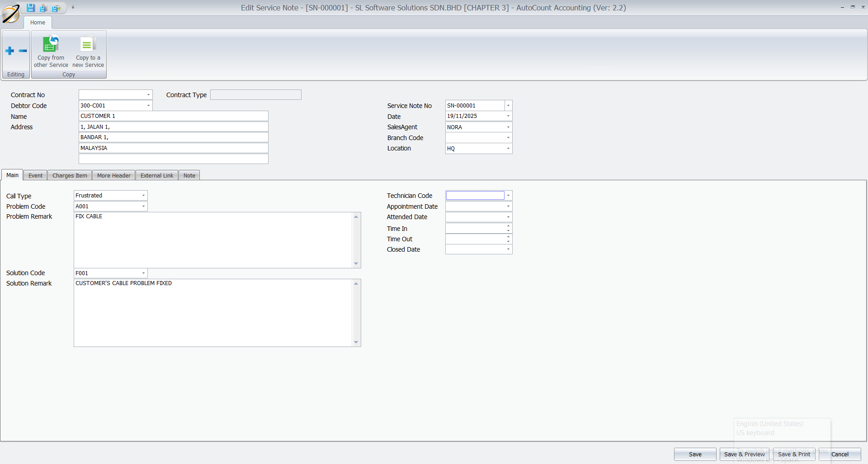The image size is (868, 464).
Task: Expand the quick access toolbar customize arrow
Action: point(73,7)
